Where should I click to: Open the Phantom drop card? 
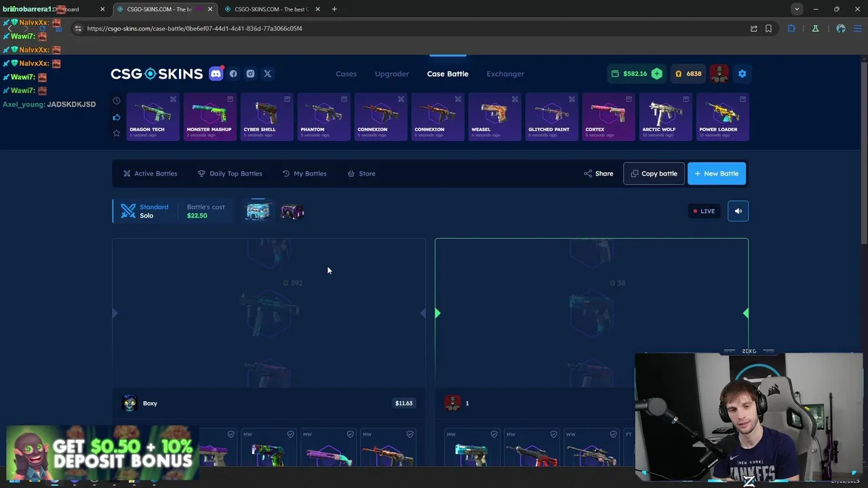tap(323, 117)
